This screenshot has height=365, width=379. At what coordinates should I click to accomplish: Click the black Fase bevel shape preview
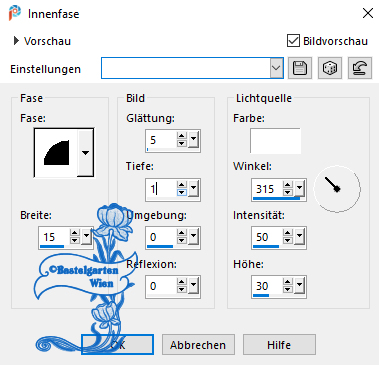tap(56, 153)
